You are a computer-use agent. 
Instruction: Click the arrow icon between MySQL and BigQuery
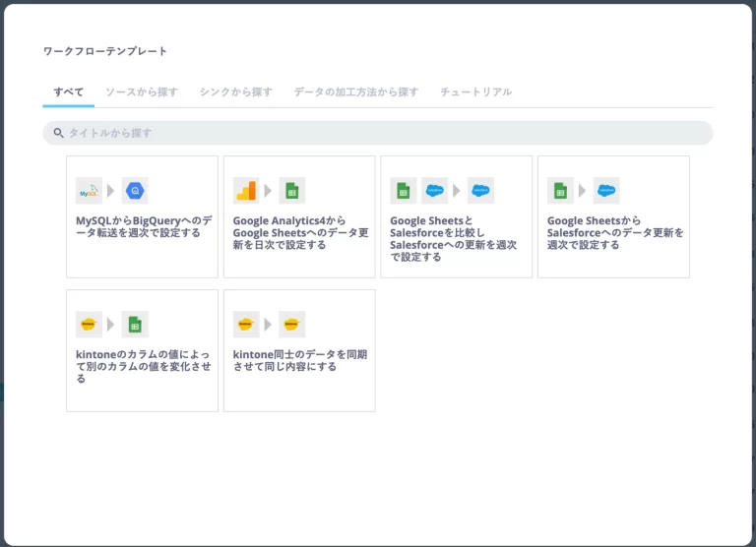(x=111, y=191)
